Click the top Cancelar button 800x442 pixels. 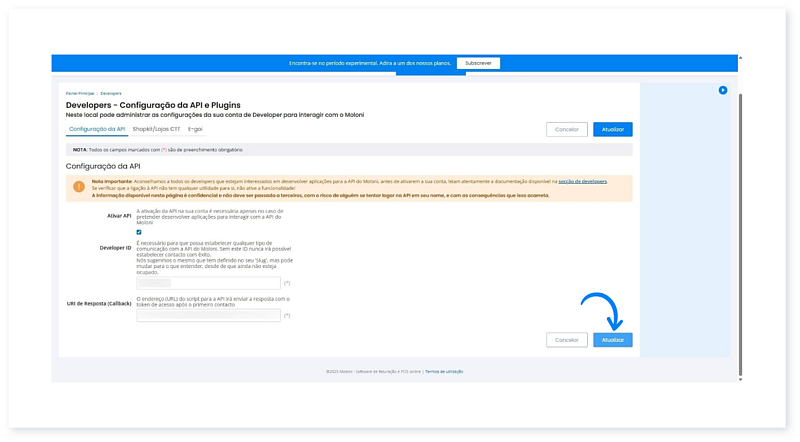pyautogui.click(x=567, y=129)
